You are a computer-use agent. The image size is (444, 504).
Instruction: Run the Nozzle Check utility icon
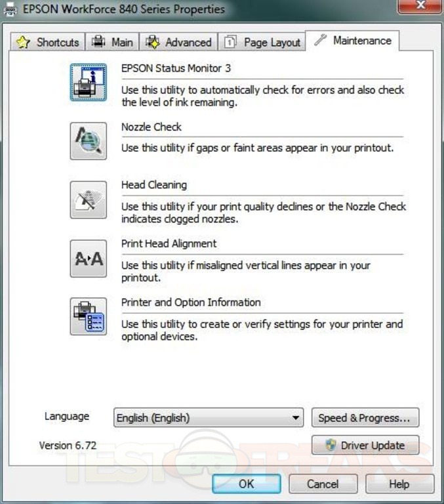(x=88, y=141)
